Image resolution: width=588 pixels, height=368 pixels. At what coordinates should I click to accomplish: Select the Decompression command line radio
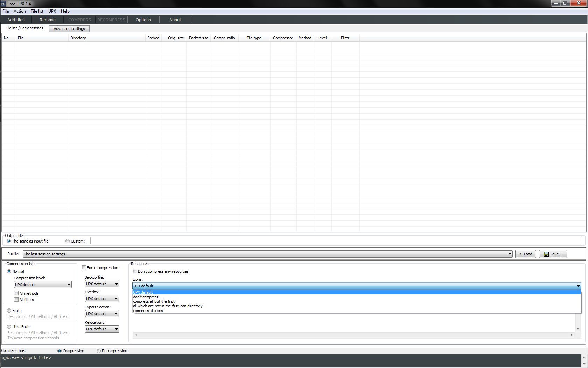(112, 351)
